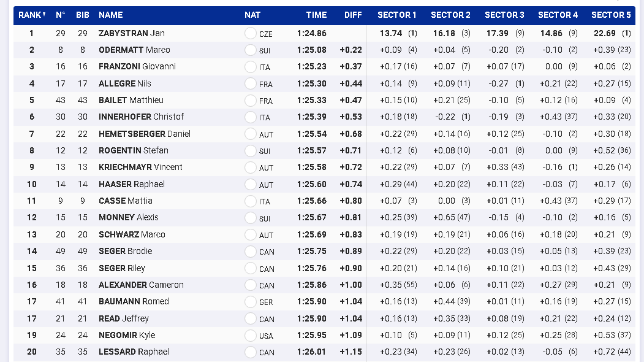Select the SECTOR 5 column header
644x362 pixels.
[611, 15]
